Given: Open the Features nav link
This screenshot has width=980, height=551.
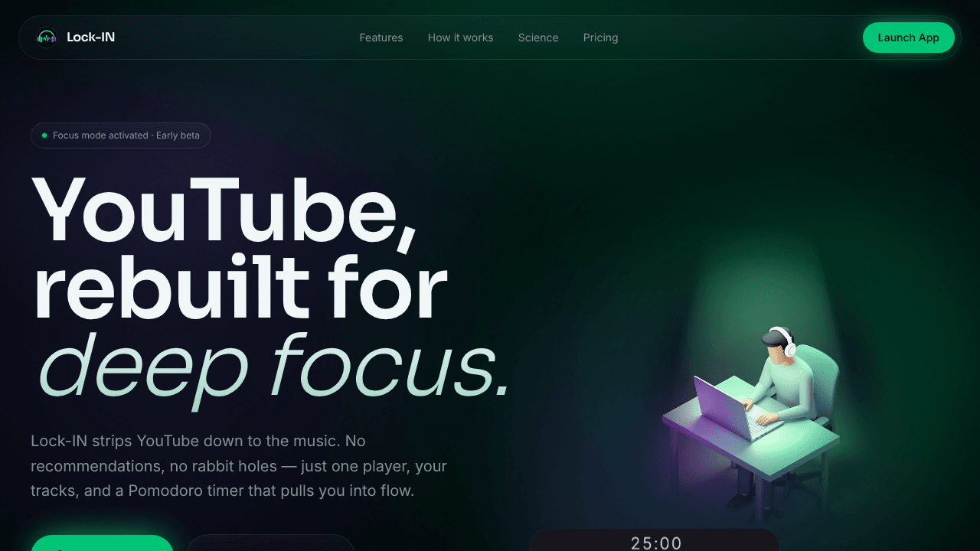Looking at the screenshot, I should 381,37.
